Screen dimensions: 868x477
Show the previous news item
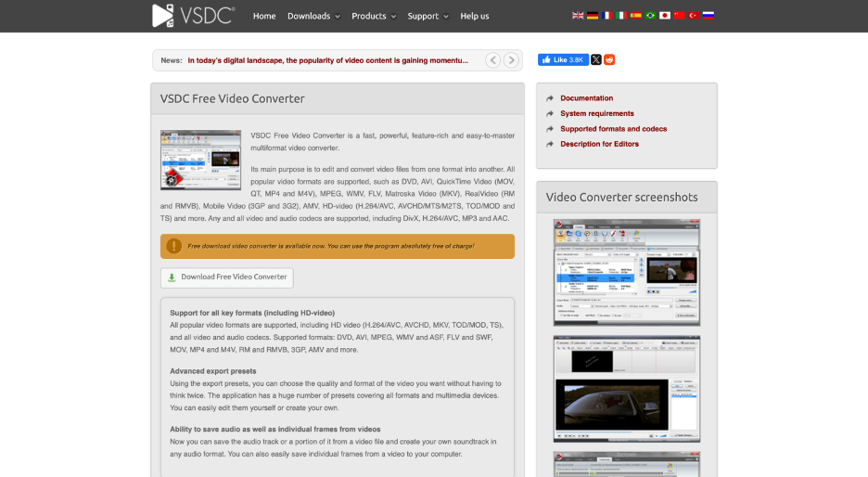(493, 60)
